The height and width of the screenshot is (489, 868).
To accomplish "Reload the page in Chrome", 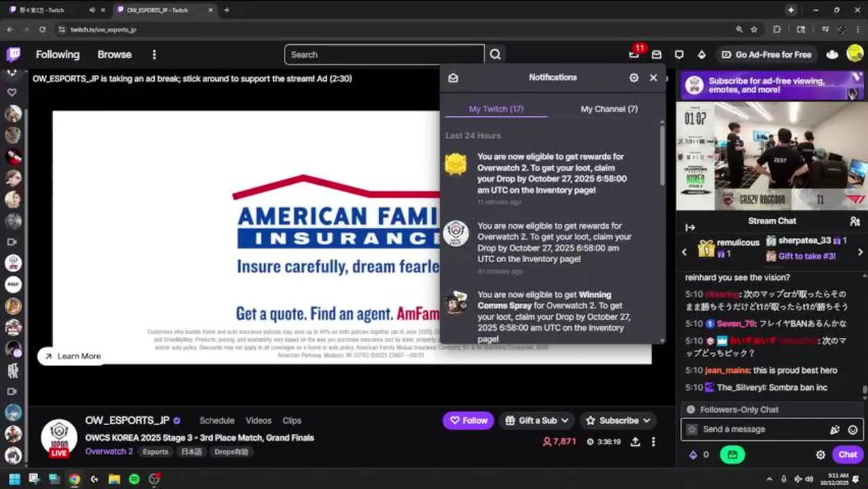I will tap(42, 29).
